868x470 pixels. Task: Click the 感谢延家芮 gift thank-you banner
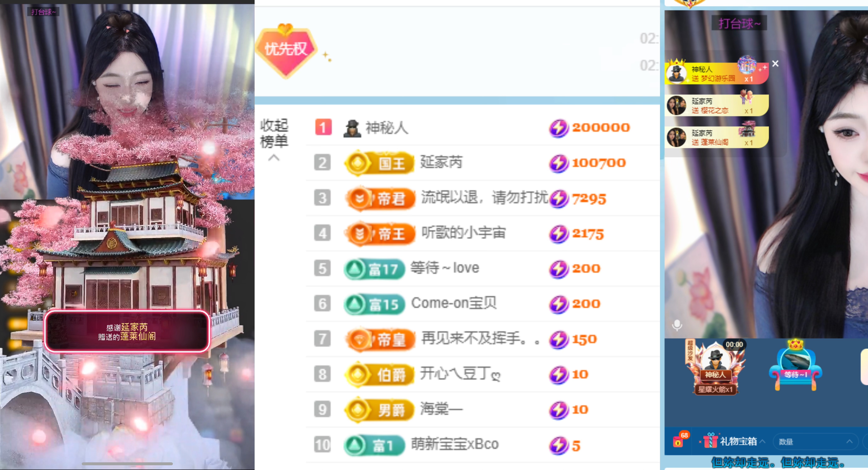(x=127, y=331)
